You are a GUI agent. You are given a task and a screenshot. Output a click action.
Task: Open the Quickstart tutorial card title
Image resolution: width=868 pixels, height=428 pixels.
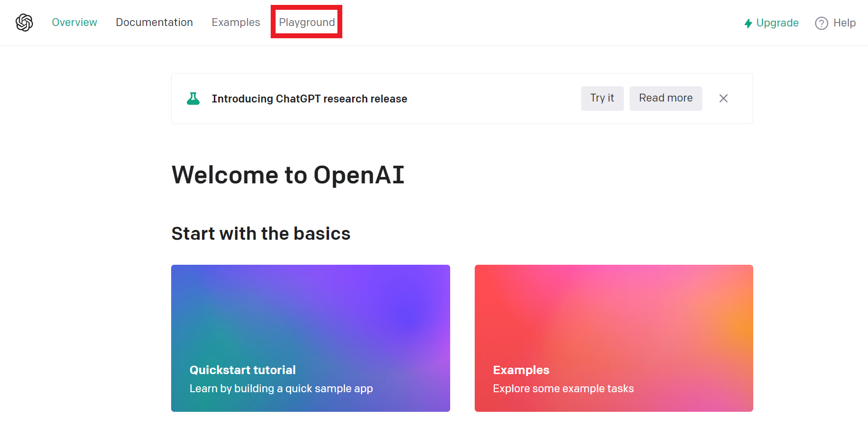coord(242,370)
